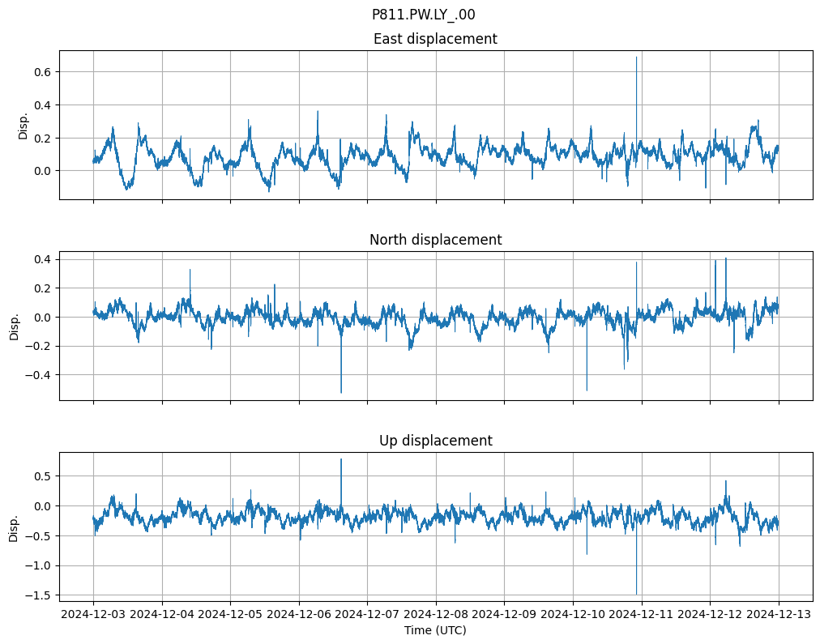Screen dimensions: 820x644
Task: Click the Up displacement plot title
Action: pos(435,441)
